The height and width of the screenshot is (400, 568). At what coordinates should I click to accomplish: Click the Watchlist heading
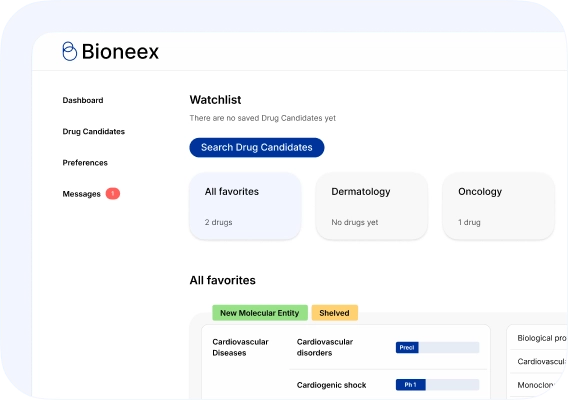pyautogui.click(x=216, y=100)
